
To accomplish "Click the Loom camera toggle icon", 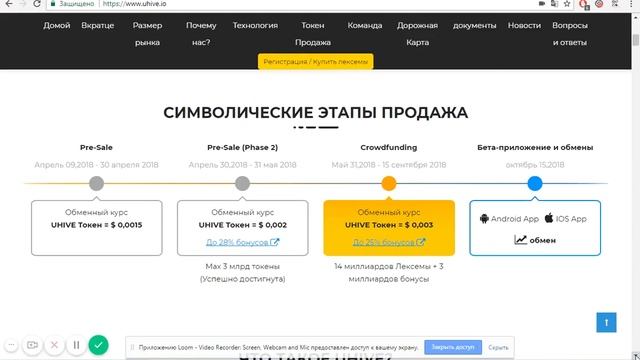I will coord(32,345).
